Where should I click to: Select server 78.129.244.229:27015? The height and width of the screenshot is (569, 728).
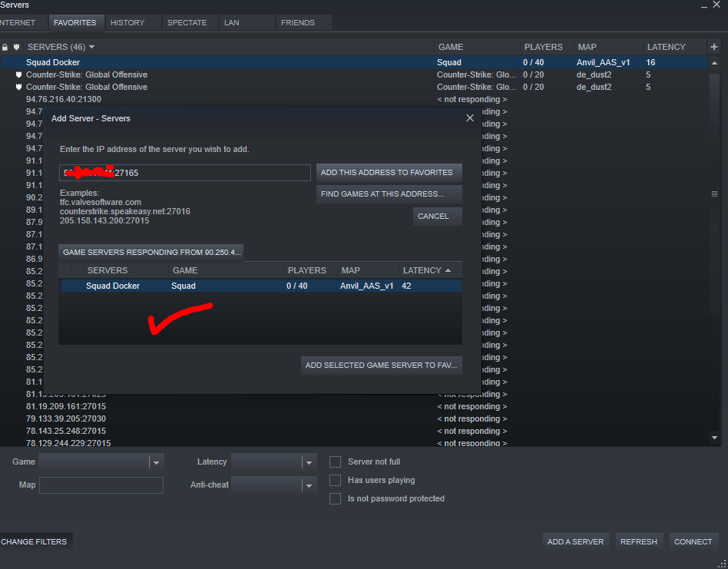click(354, 443)
